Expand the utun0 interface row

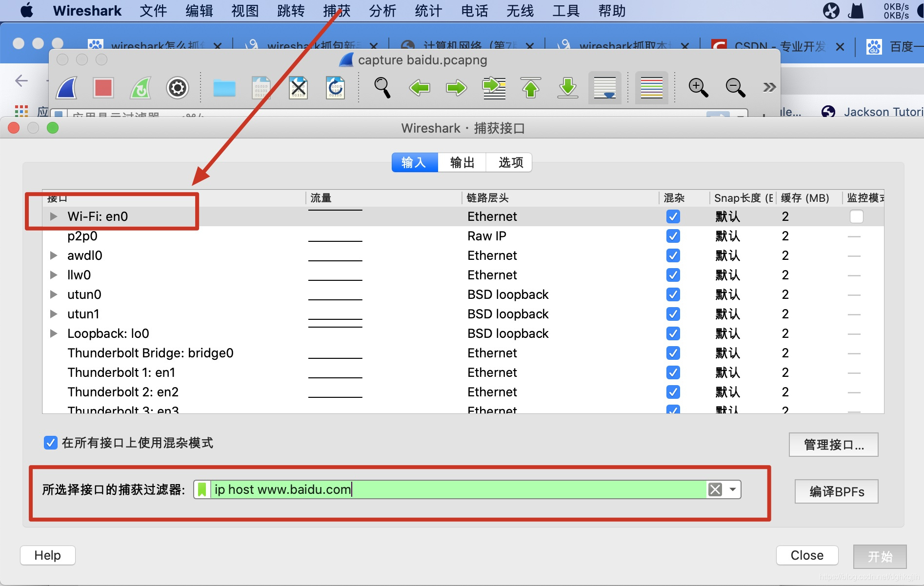click(54, 294)
